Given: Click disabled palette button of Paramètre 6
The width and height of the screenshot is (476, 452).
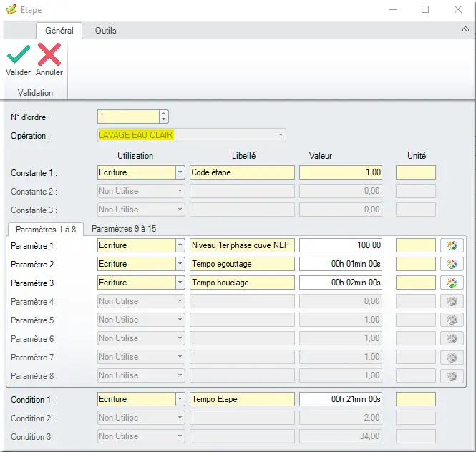Looking at the screenshot, I should click(452, 338).
